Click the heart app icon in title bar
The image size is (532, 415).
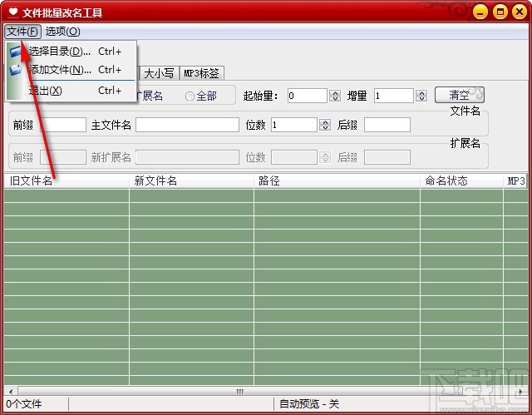point(13,12)
